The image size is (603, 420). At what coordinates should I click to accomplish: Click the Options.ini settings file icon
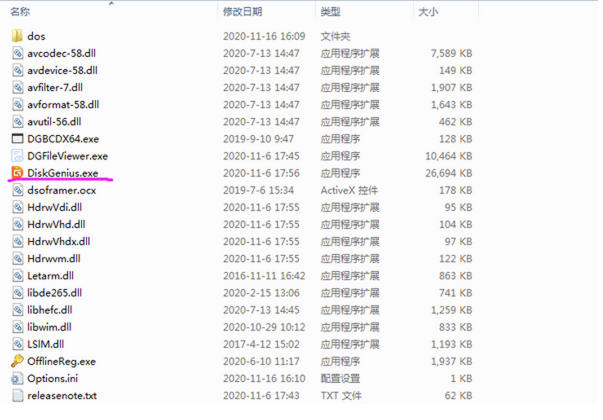coord(17,378)
